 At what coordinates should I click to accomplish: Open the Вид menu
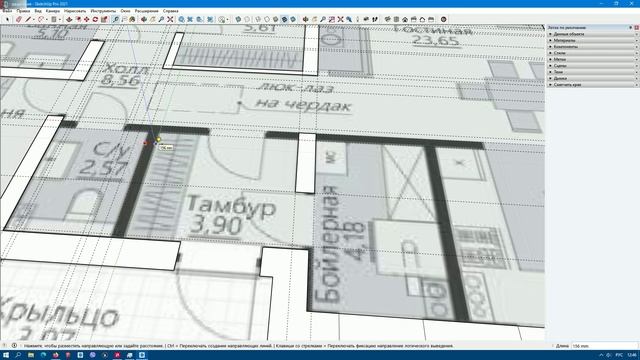(x=38, y=11)
